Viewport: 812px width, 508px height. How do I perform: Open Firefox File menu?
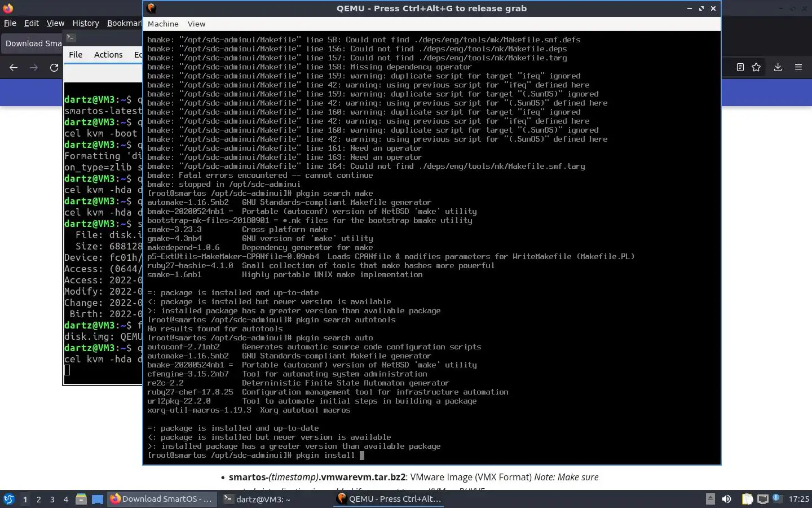[10, 23]
